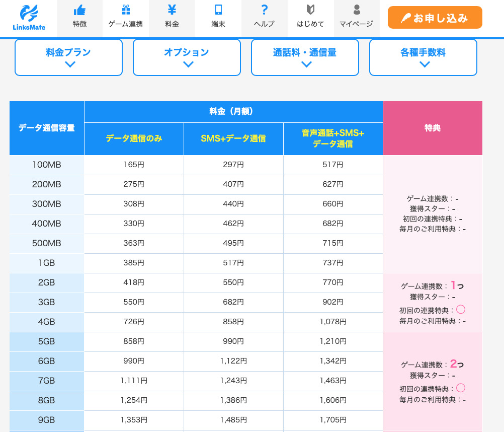Click the SMS+データ通信 column header

[x=233, y=138]
